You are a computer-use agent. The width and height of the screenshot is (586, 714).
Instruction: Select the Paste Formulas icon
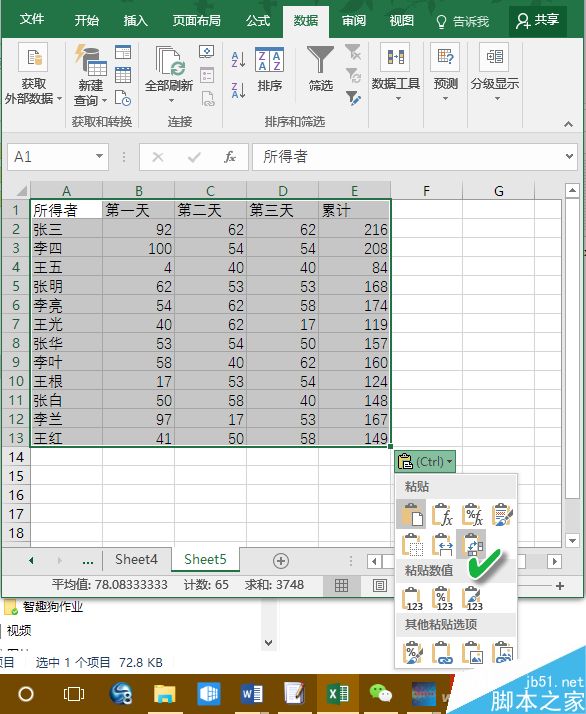[442, 515]
